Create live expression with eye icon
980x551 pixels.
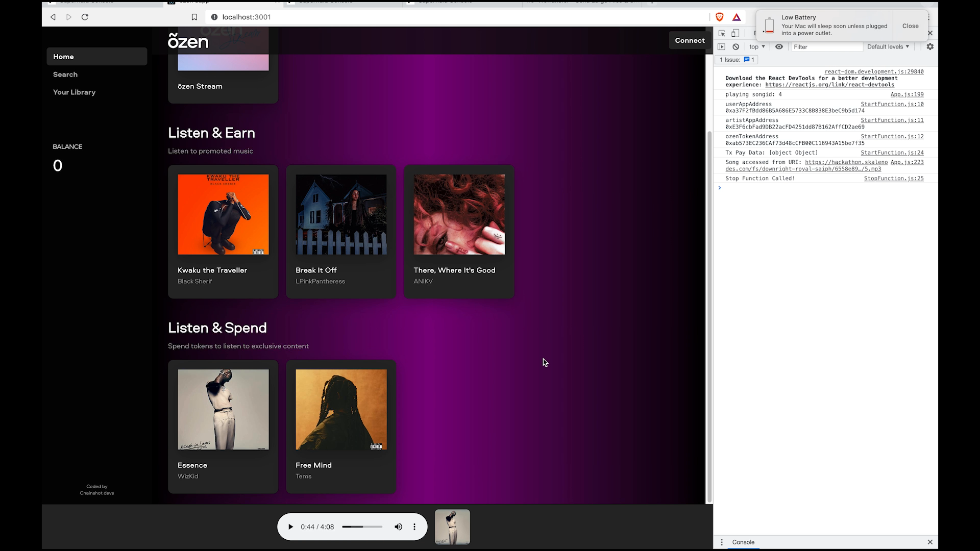tap(779, 46)
